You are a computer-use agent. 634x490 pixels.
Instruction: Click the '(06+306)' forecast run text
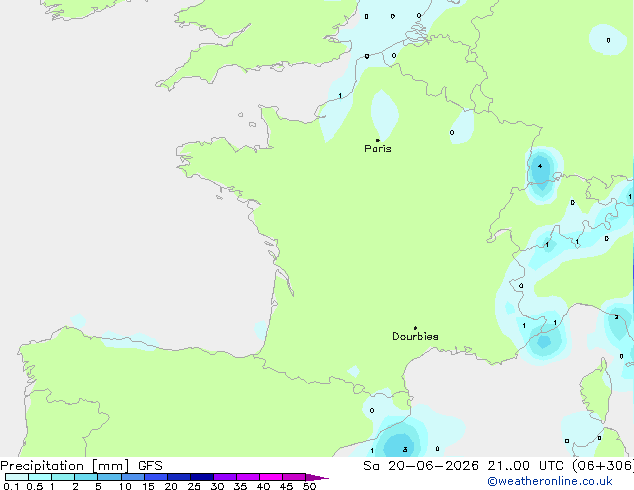click(603, 466)
